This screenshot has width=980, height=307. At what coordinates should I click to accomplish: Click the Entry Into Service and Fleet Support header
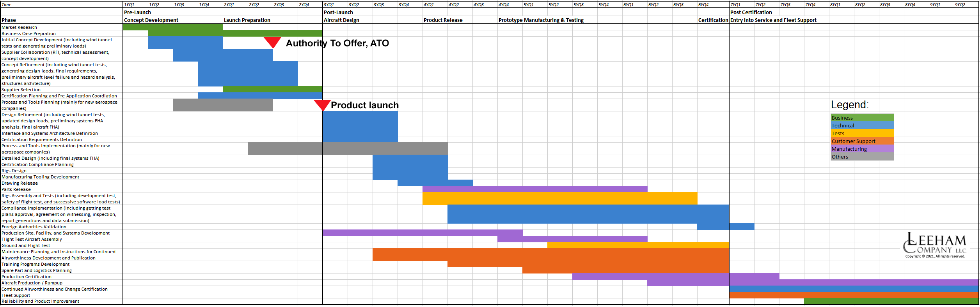(773, 20)
